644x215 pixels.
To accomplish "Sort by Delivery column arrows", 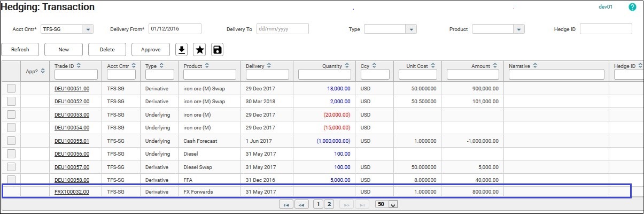I will coord(268,66).
